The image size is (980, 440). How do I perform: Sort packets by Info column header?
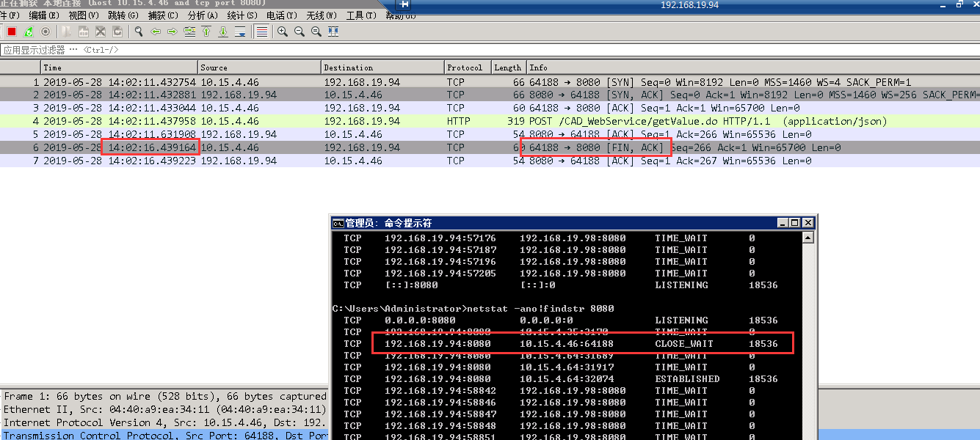(x=753, y=67)
